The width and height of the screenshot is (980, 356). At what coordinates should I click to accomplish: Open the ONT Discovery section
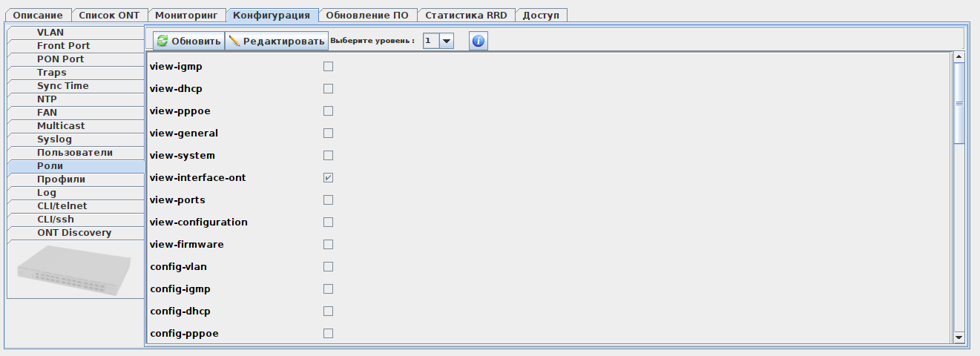point(74,233)
